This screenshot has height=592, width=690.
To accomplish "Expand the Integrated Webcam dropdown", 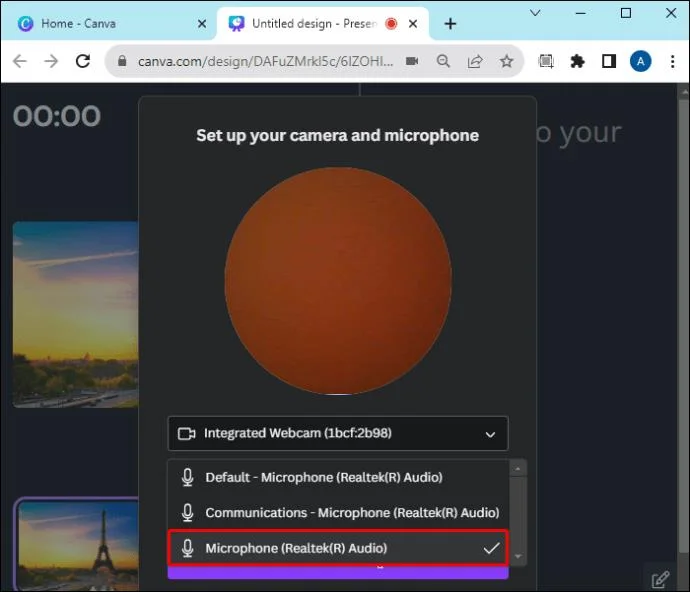I will click(x=338, y=434).
